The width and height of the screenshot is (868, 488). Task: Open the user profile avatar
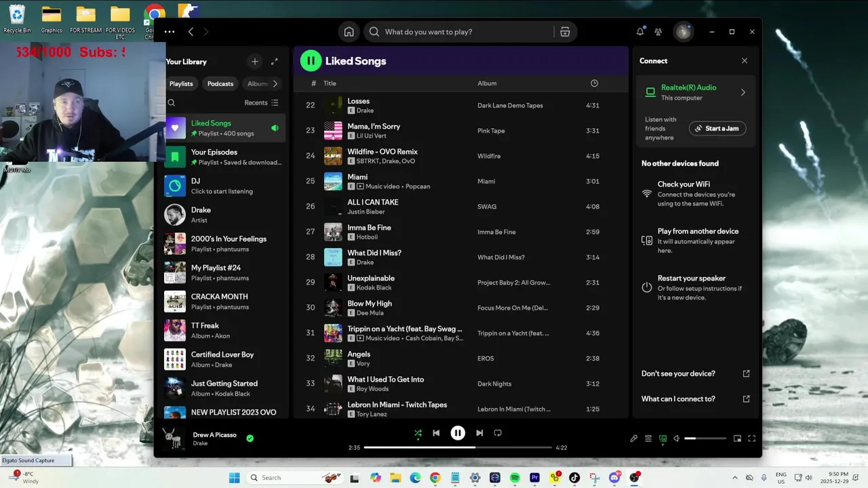pyautogui.click(x=683, y=32)
